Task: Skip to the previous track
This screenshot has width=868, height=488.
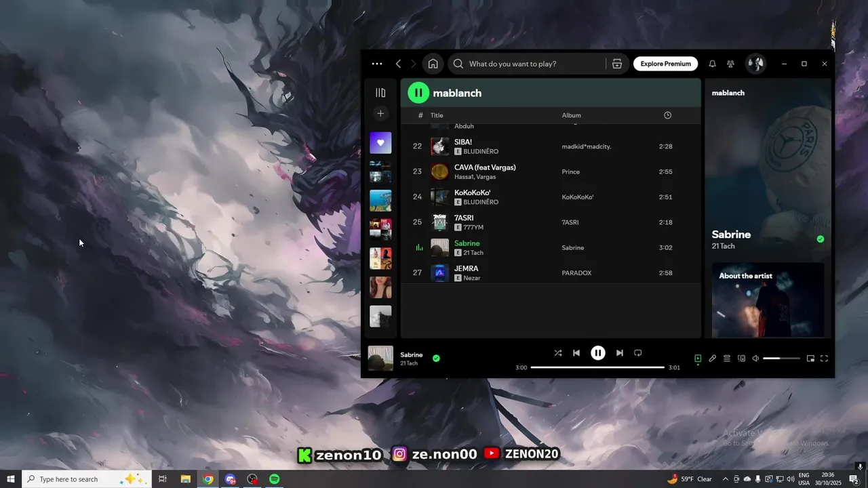Action: point(576,352)
